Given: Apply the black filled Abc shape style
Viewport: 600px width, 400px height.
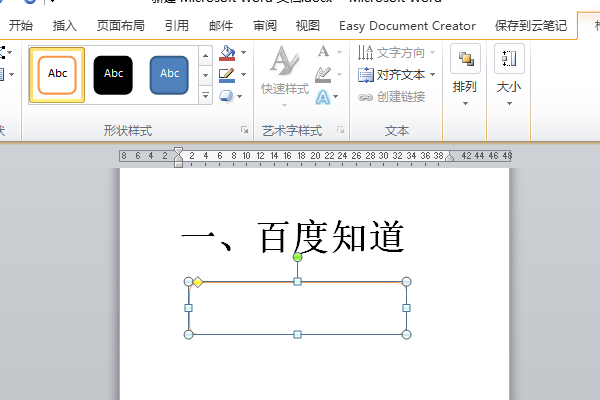Looking at the screenshot, I should click(113, 75).
